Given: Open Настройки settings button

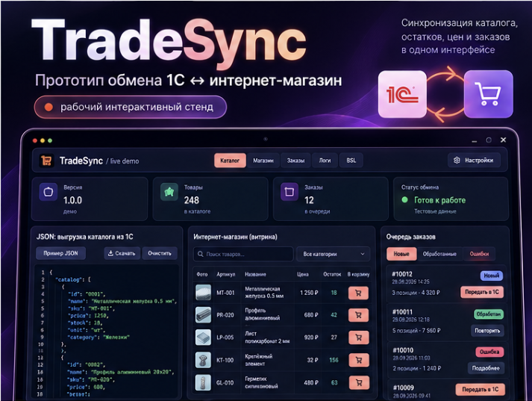Looking at the screenshot, I should pos(474,161).
